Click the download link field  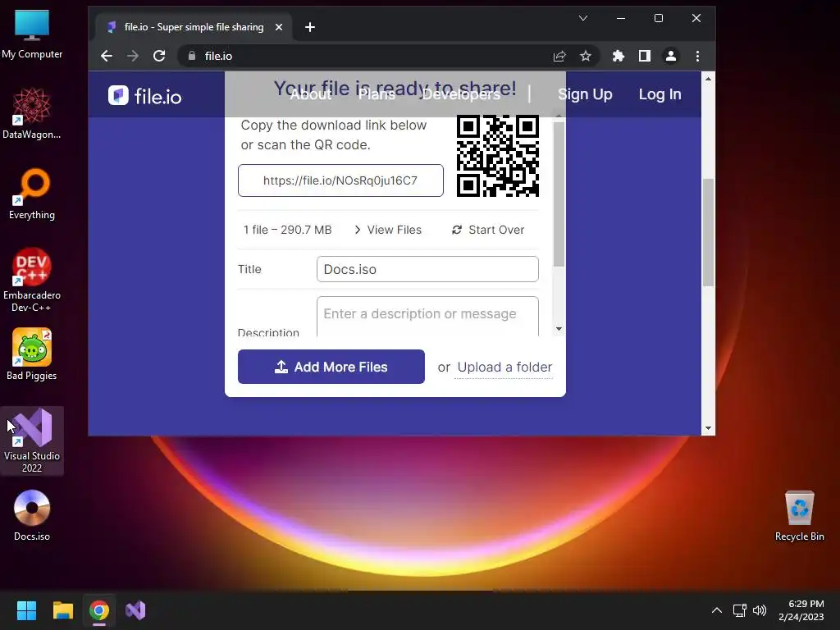coord(340,180)
